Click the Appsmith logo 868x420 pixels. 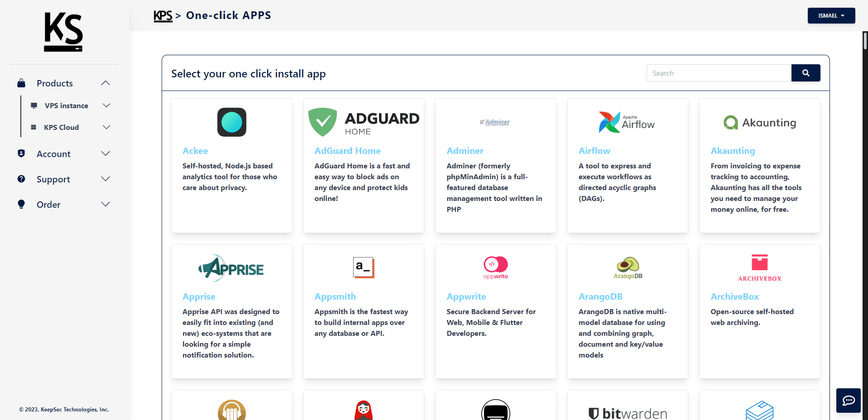point(364,267)
